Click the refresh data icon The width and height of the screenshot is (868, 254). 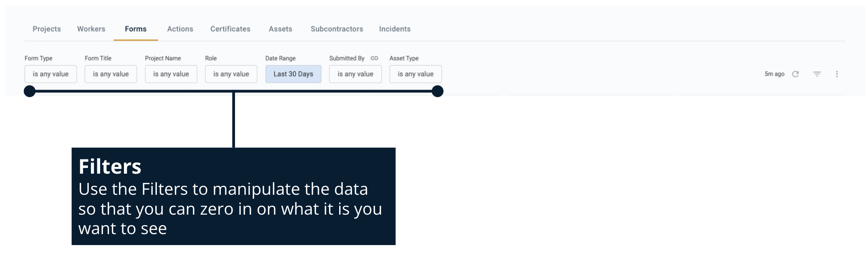pos(795,74)
